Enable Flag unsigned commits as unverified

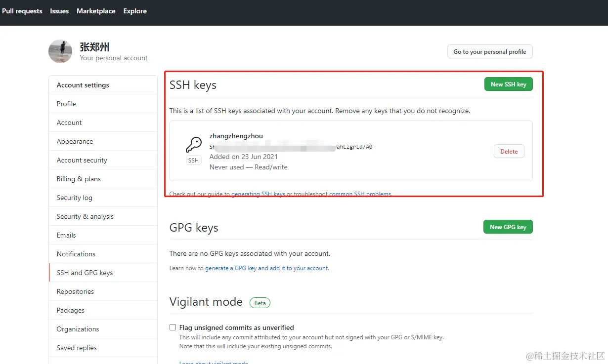(x=173, y=327)
